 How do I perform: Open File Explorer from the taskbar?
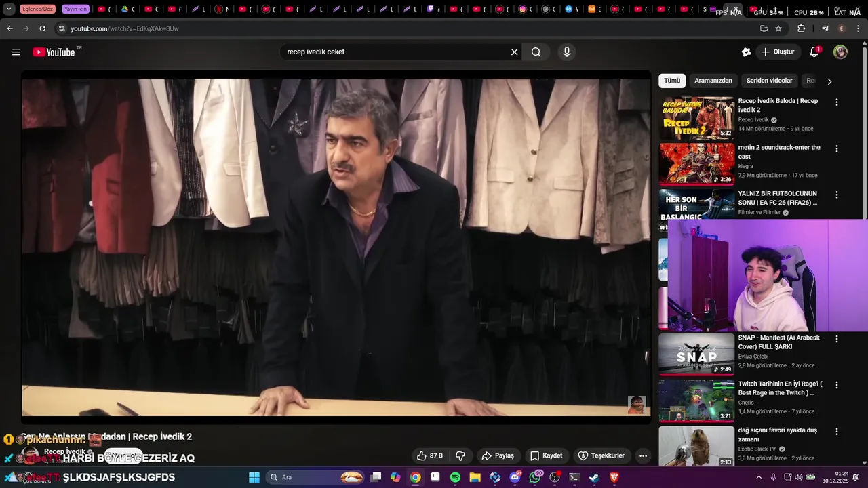475,477
